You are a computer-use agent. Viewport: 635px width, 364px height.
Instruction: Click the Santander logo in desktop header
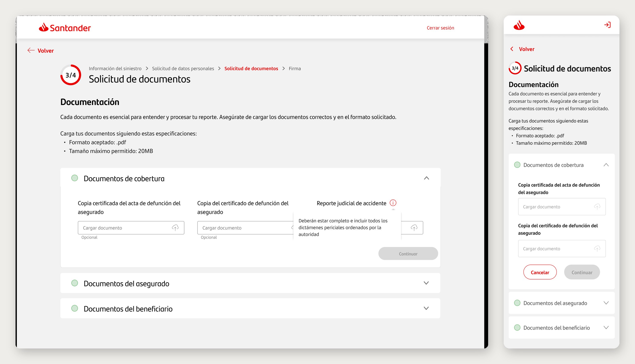point(65,28)
